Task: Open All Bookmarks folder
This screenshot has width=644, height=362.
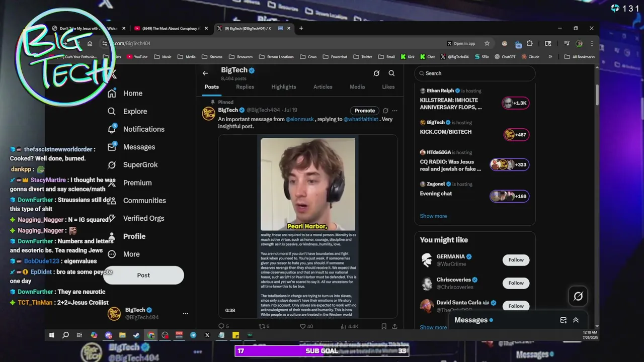Action: tap(580, 57)
